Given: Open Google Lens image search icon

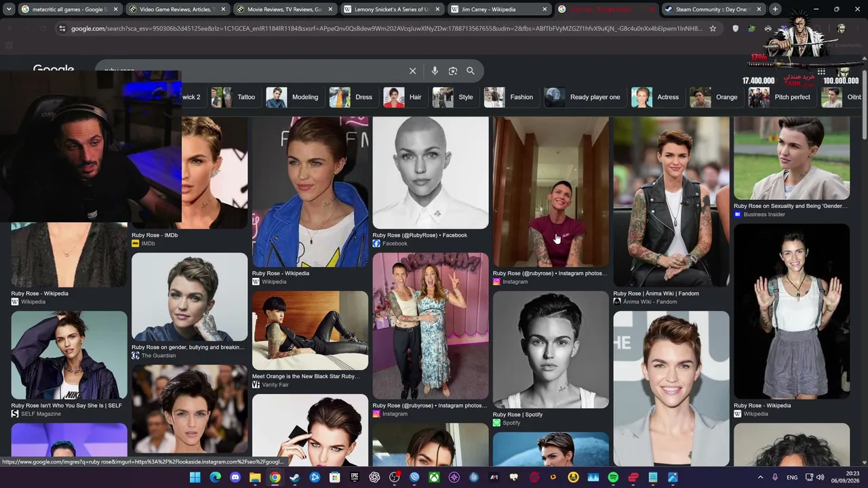Looking at the screenshot, I should point(453,70).
